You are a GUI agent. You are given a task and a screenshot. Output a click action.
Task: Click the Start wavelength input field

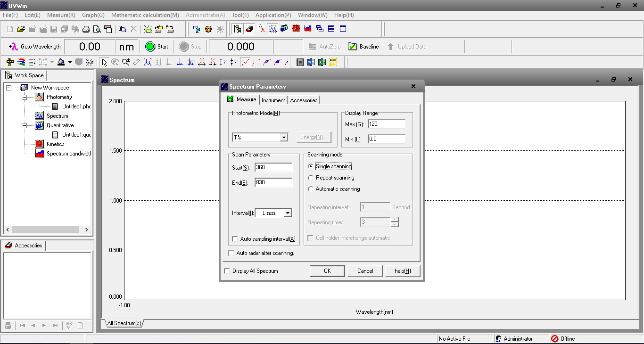[x=273, y=167]
